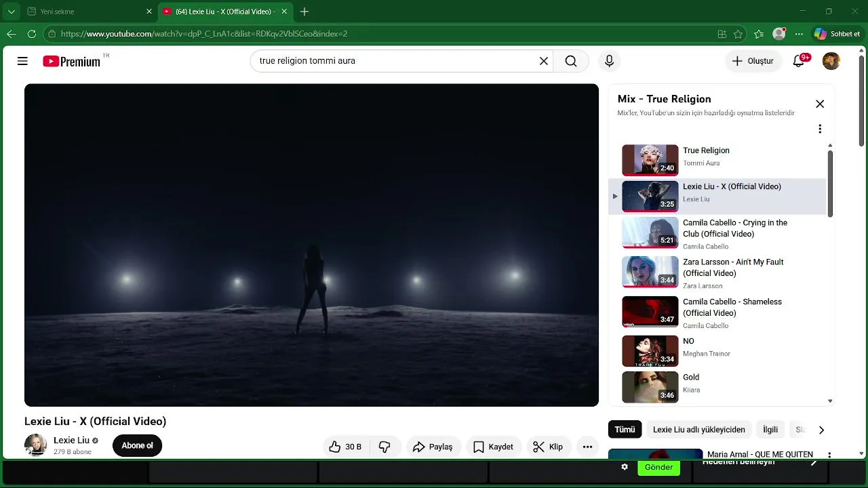Screen dimensions: 868x488
Task: Open Mix playlist three-dot options
Action: pyautogui.click(x=820, y=129)
